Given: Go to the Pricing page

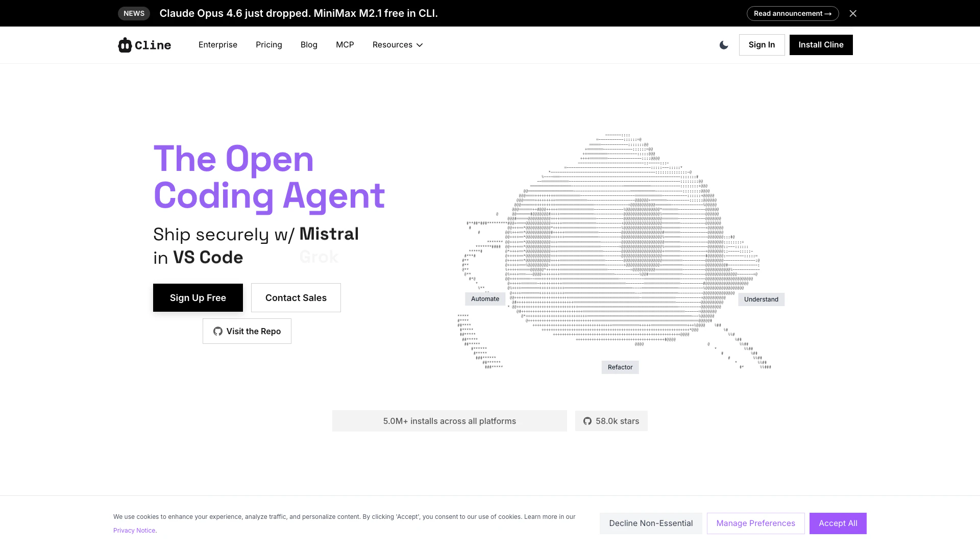Looking at the screenshot, I should tap(269, 45).
